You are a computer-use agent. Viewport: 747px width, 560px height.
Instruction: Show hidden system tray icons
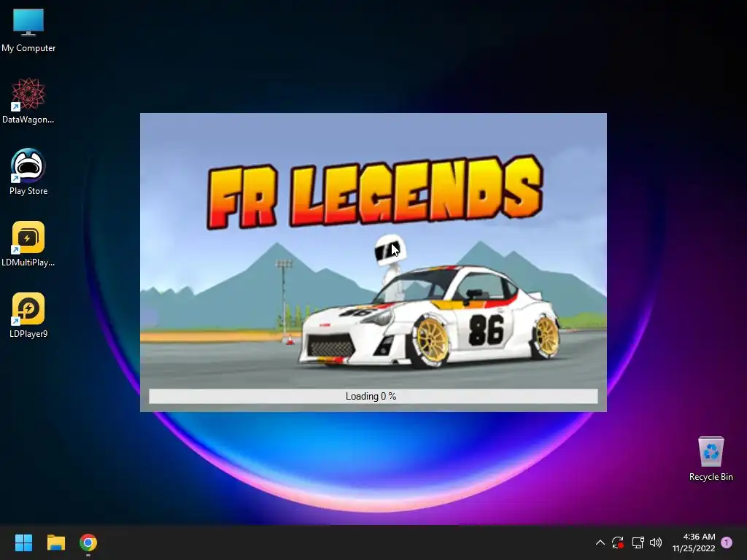[x=600, y=542]
